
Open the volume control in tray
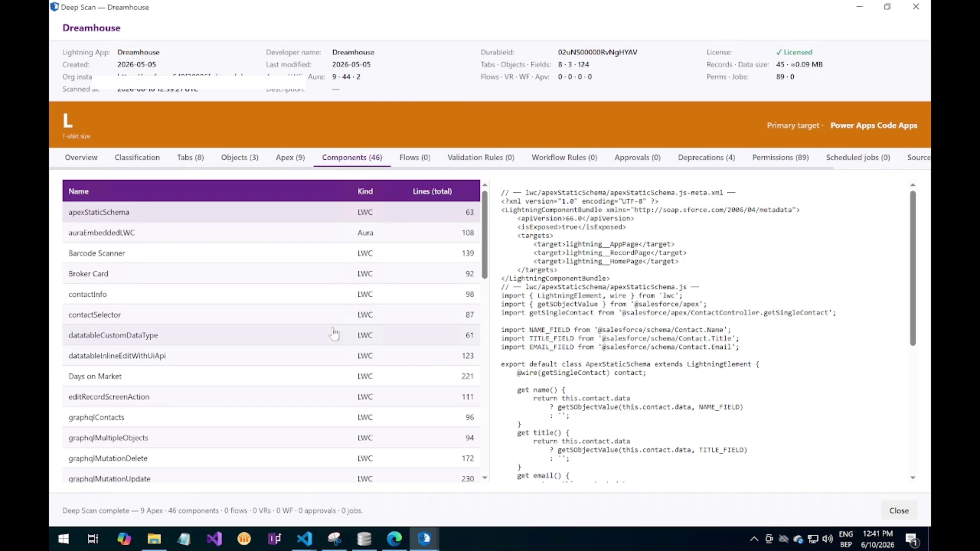[827, 539]
